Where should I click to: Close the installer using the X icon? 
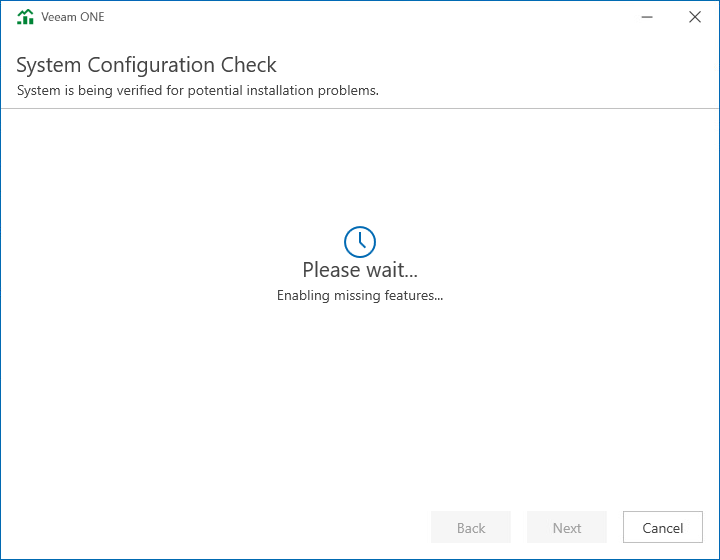point(695,17)
